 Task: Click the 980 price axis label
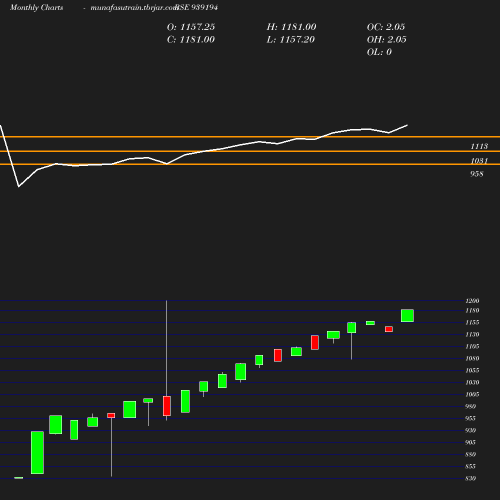(470, 407)
